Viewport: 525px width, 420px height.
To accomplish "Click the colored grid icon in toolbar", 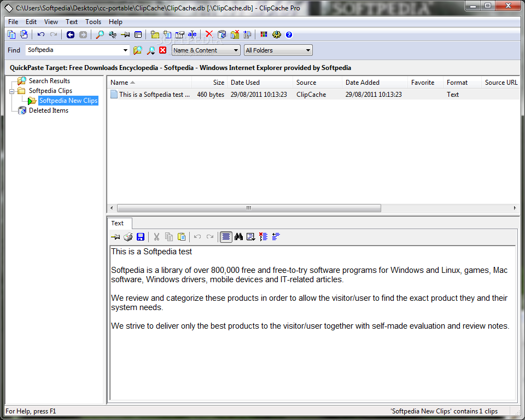I will [x=264, y=34].
